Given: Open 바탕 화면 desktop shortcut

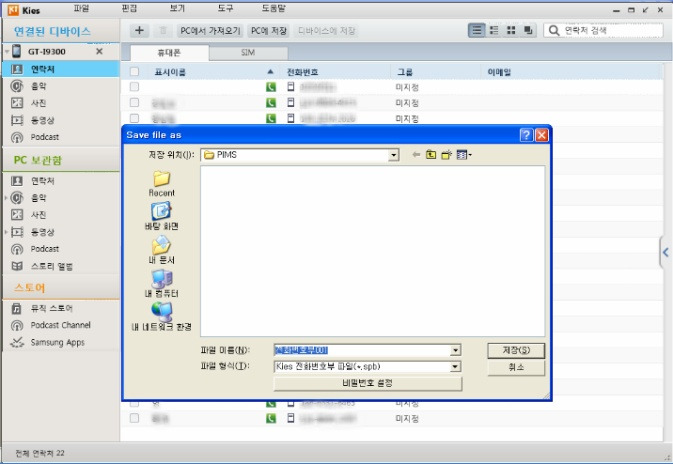Looking at the screenshot, I should click(162, 217).
